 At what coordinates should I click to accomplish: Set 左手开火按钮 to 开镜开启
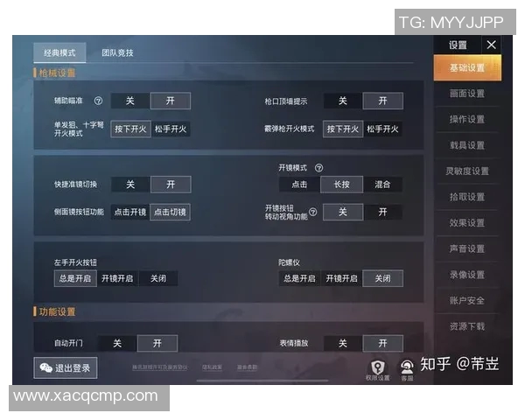pyautogui.click(x=117, y=278)
